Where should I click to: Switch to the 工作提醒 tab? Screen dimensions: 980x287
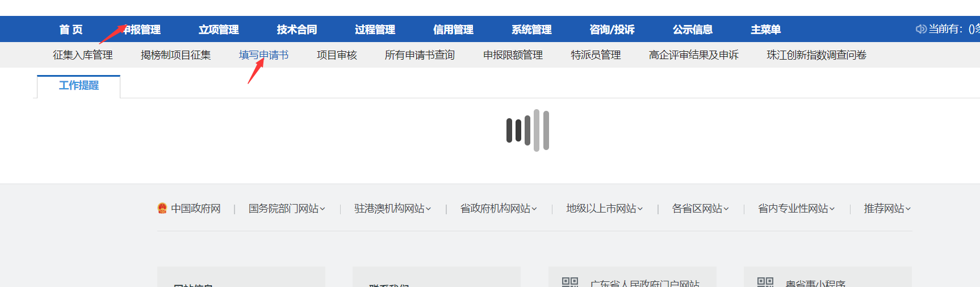[79, 86]
